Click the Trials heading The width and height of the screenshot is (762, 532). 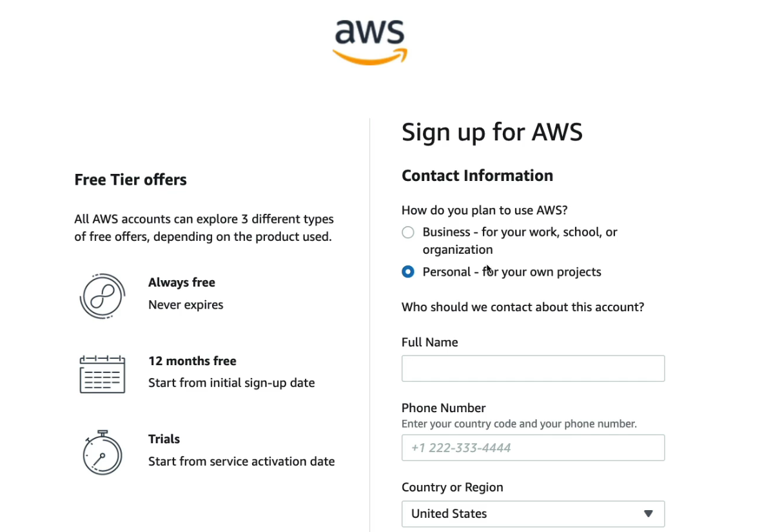click(164, 439)
